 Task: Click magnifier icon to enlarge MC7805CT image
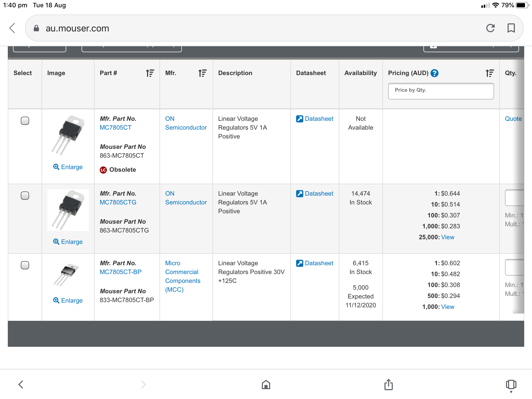click(x=56, y=167)
